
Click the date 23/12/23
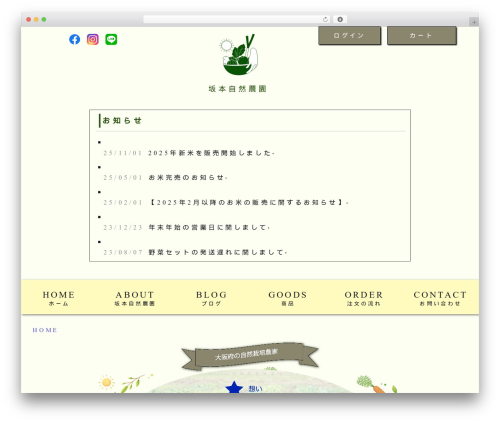pos(123,227)
